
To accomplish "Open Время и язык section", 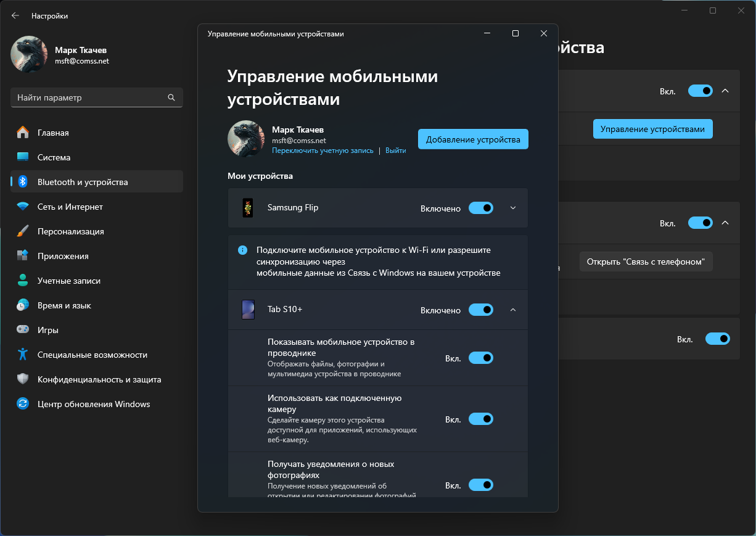I will [x=97, y=305].
